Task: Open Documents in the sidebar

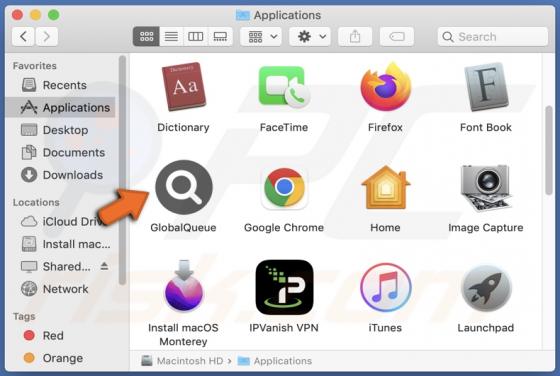Action: click(60, 152)
